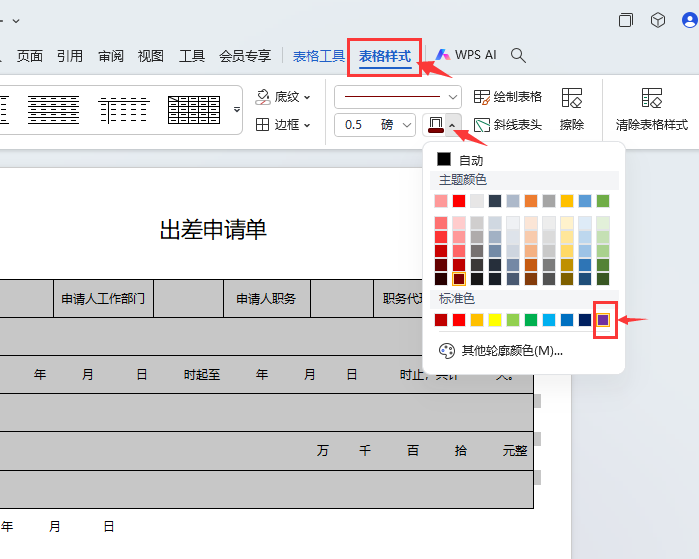699x559 pixels.
Task: Open the quick access dropdown chevron
Action: [x=16, y=21]
